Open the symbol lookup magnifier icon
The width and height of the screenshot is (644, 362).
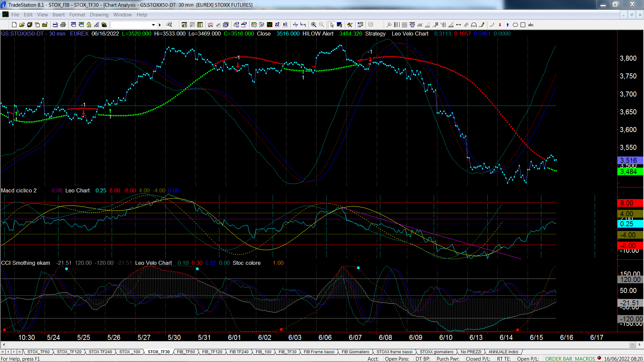click(169, 24)
